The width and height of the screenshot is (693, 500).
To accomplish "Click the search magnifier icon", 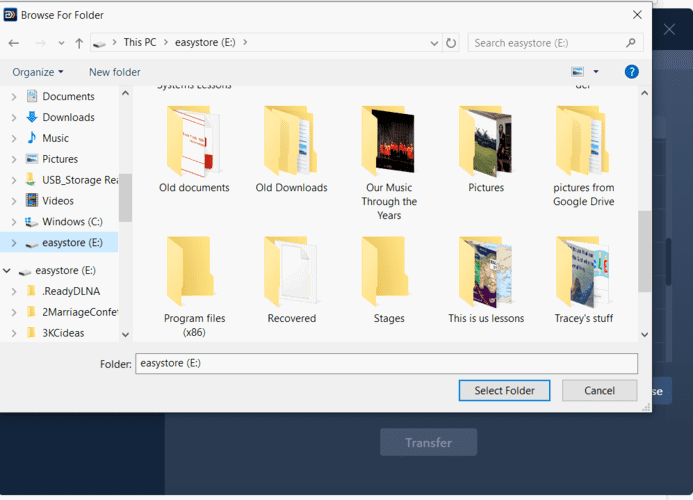I will pyautogui.click(x=631, y=43).
